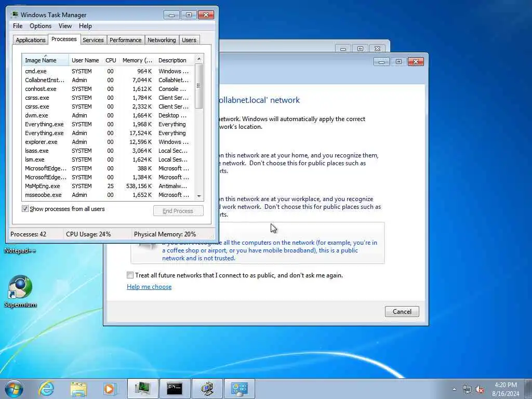Open the File menu in Task Manager
Image resolution: width=532 pixels, height=399 pixels.
(18, 26)
